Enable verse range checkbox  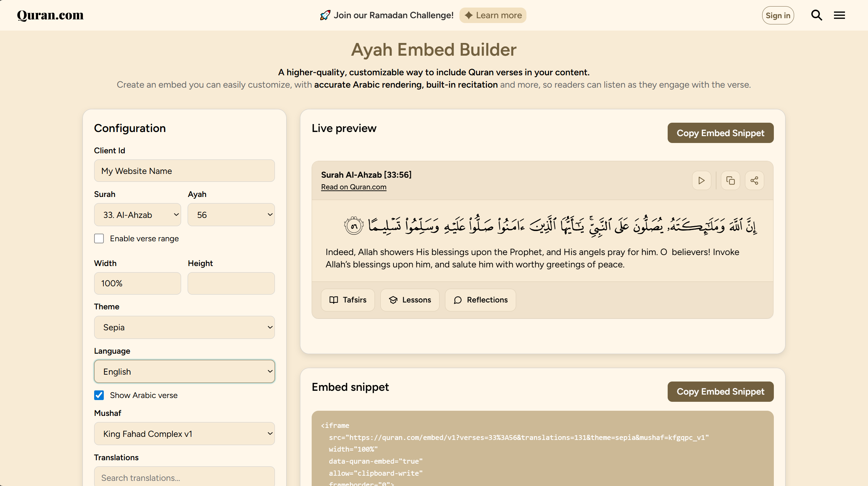click(99, 239)
